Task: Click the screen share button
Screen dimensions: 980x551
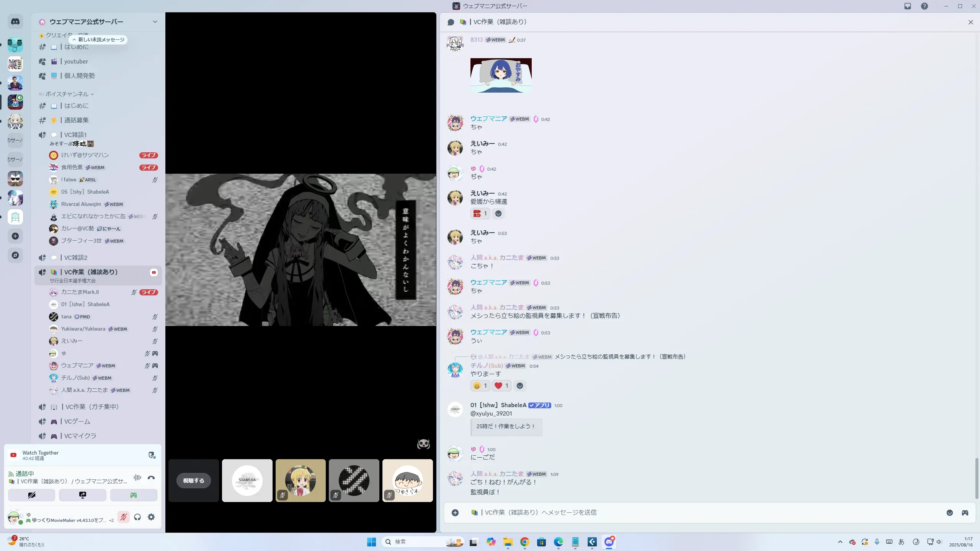Action: [x=82, y=495]
